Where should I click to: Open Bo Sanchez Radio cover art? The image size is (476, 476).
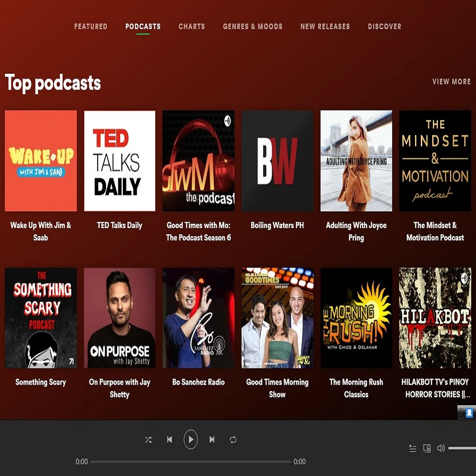pyautogui.click(x=198, y=318)
